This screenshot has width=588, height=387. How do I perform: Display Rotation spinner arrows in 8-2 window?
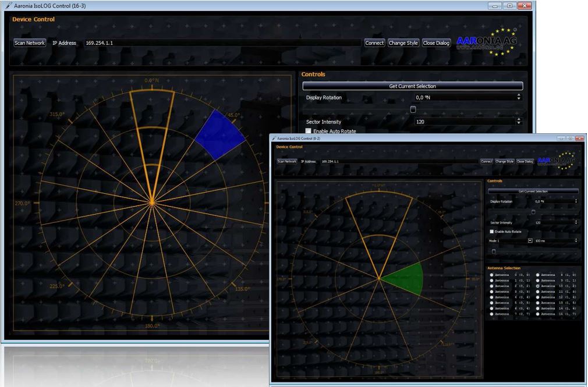tap(576, 201)
